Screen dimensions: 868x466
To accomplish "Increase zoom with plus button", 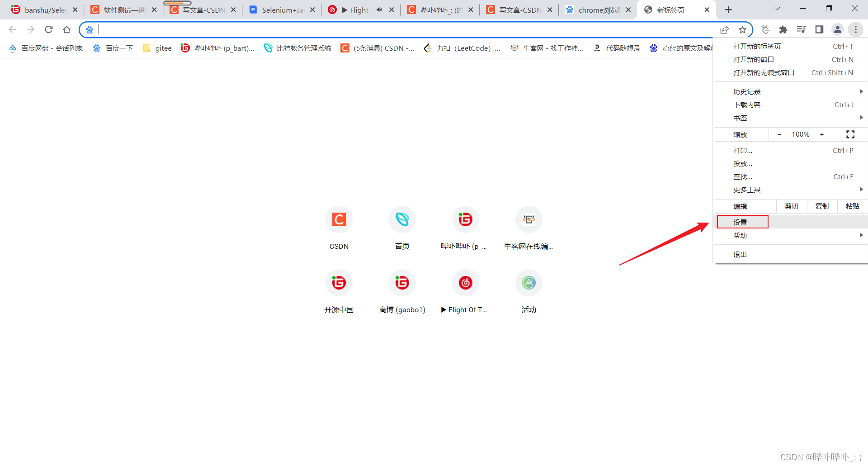I will [x=822, y=134].
